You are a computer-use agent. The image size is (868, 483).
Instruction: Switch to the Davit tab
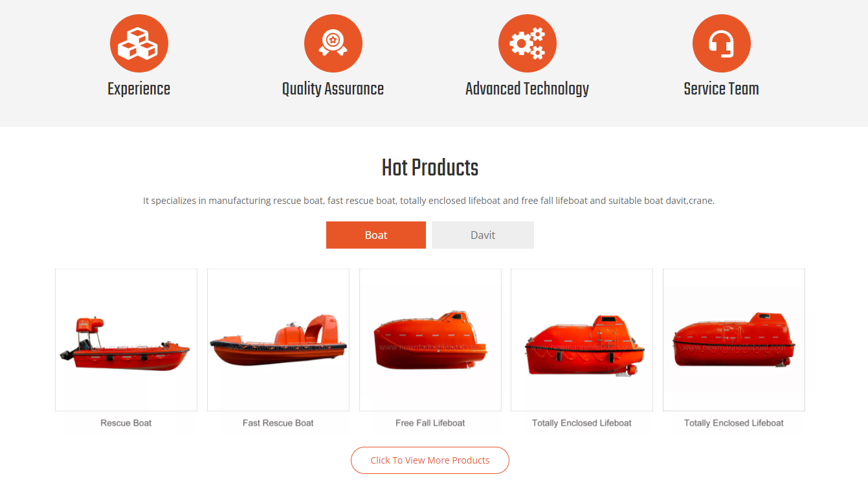pos(483,235)
